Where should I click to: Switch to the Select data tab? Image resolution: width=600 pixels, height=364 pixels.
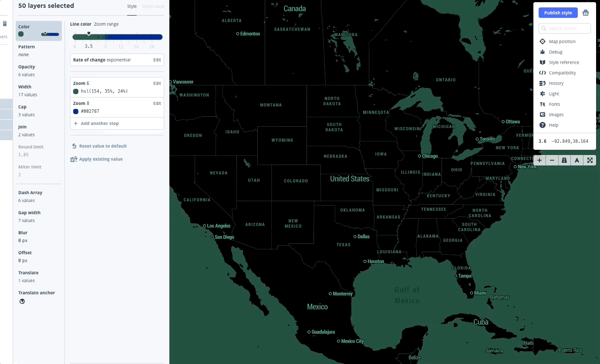click(x=153, y=7)
